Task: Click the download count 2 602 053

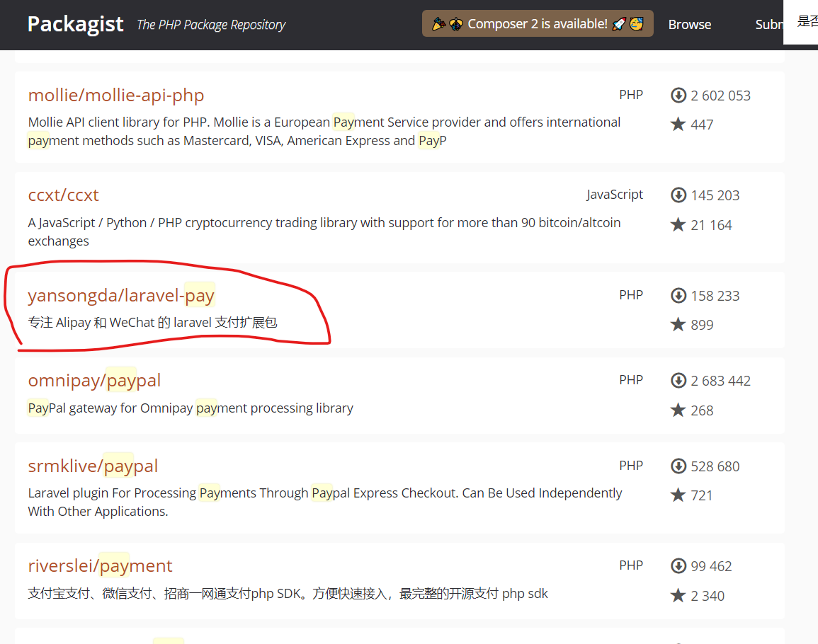Action: coord(721,96)
